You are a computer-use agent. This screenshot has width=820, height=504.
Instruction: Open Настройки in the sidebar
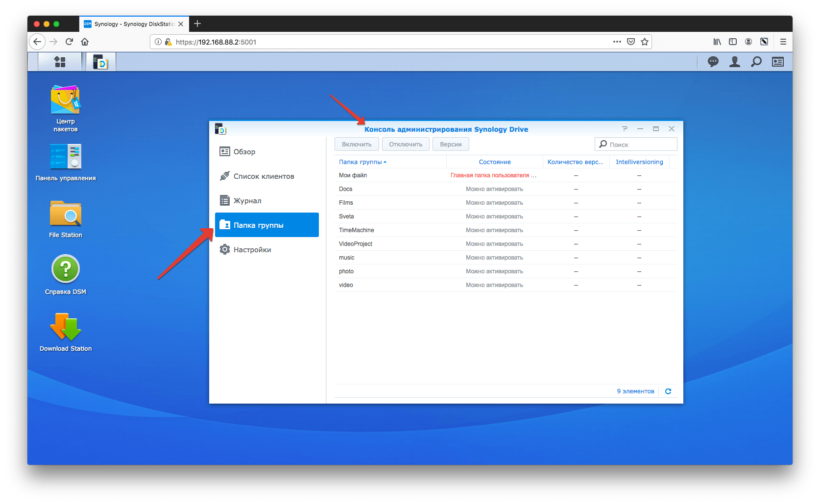coord(267,250)
